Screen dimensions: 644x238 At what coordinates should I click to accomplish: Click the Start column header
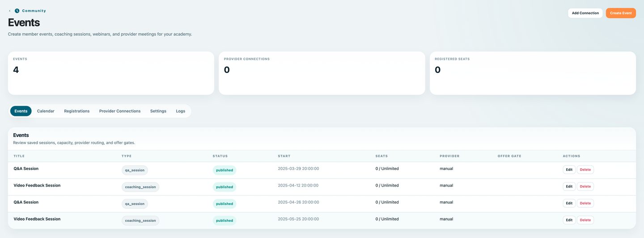284,156
